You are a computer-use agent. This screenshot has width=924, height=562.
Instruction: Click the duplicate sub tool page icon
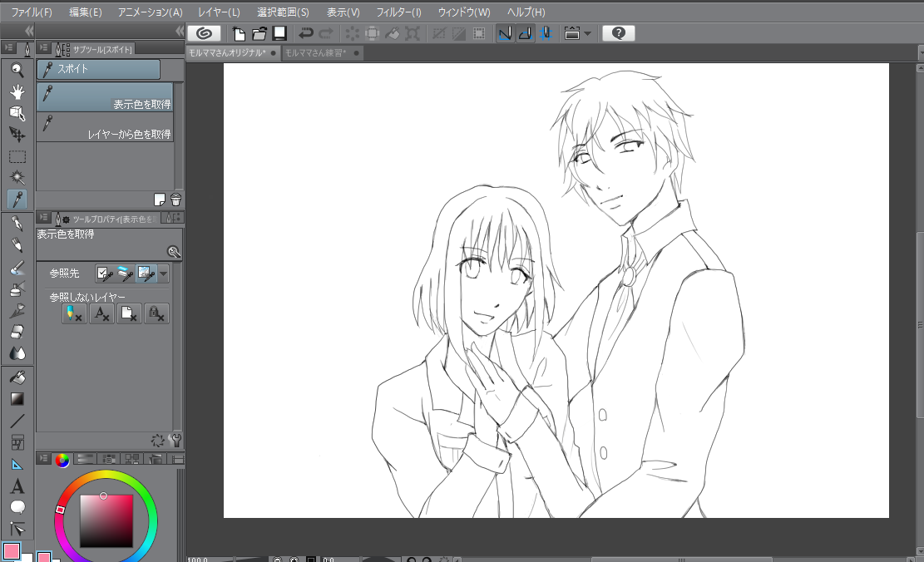[159, 200]
